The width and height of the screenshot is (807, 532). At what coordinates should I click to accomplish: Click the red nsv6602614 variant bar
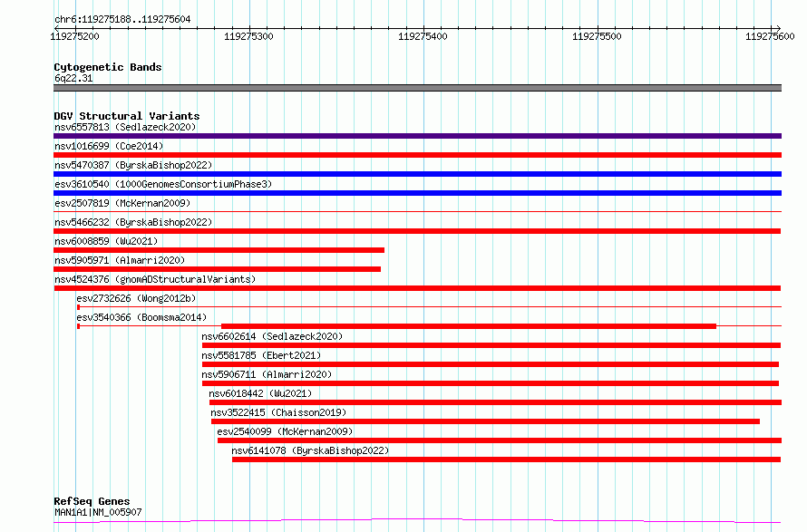(491, 345)
